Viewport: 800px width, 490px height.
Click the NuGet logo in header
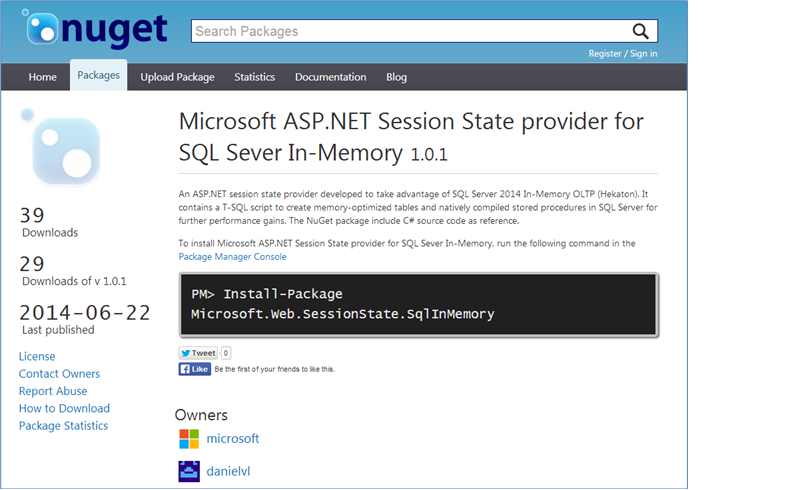tap(95, 29)
